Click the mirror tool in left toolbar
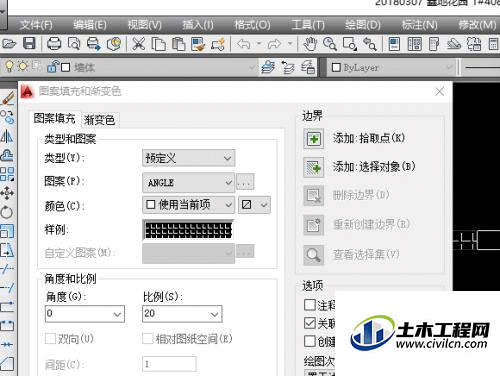This screenshot has height=376, width=500. tap(7, 136)
